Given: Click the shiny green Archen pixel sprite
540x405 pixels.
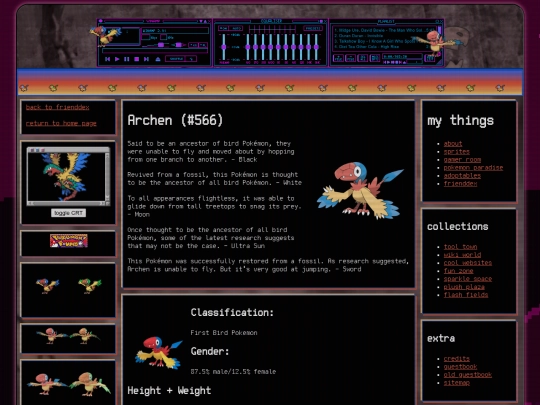Looking at the screenshot, I should [x=90, y=285].
